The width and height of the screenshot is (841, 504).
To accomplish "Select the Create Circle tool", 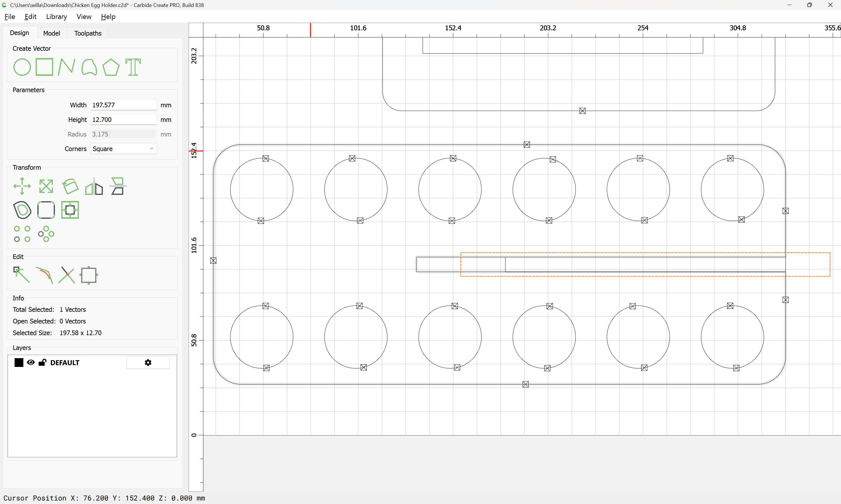I will (22, 67).
